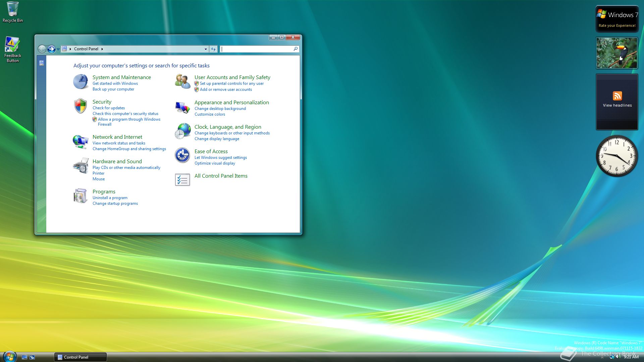This screenshot has width=644, height=362.
Task: Click Uninstall a program
Action: click(110, 198)
